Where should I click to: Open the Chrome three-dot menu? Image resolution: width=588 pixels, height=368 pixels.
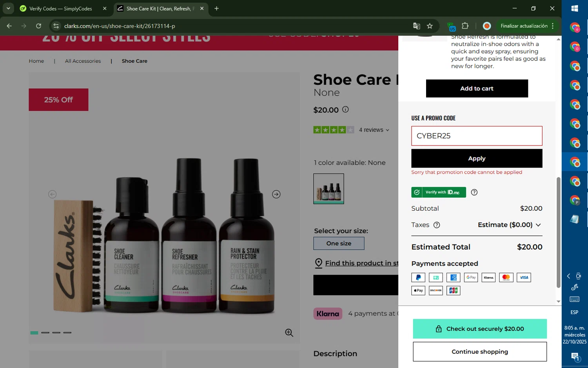(553, 26)
